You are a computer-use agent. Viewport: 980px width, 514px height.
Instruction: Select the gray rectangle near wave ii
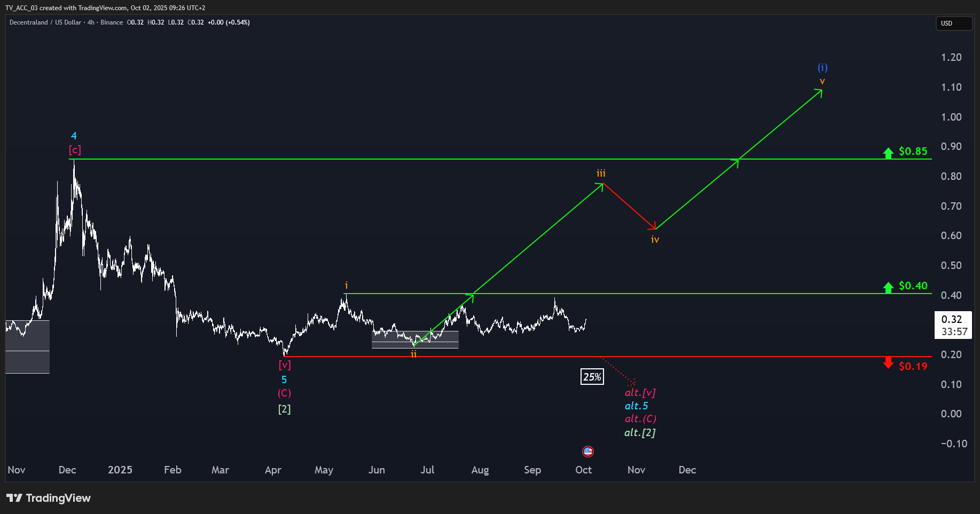coord(415,339)
